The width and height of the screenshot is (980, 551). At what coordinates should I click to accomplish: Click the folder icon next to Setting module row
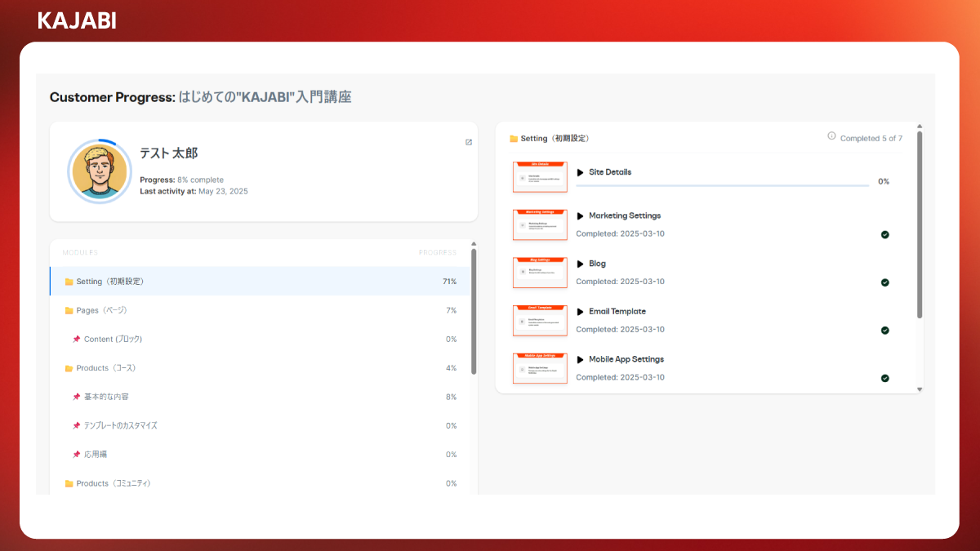click(x=69, y=282)
